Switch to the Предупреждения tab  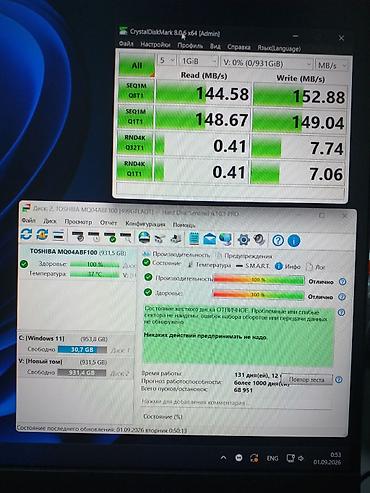[244, 256]
